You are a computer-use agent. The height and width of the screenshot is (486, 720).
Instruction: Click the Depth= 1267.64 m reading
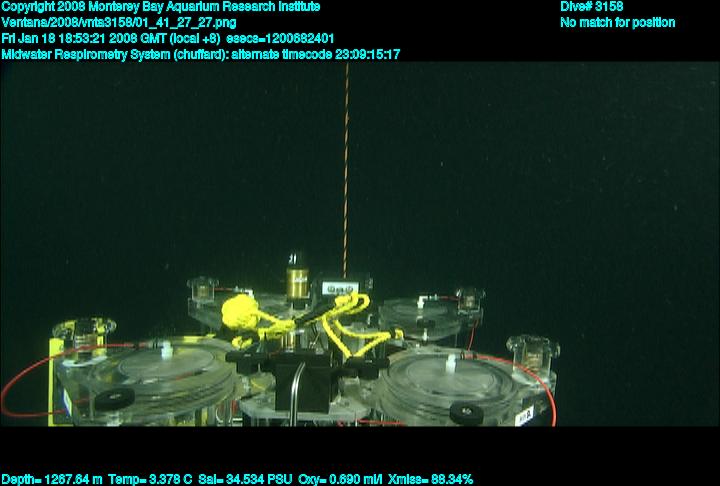(x=52, y=479)
